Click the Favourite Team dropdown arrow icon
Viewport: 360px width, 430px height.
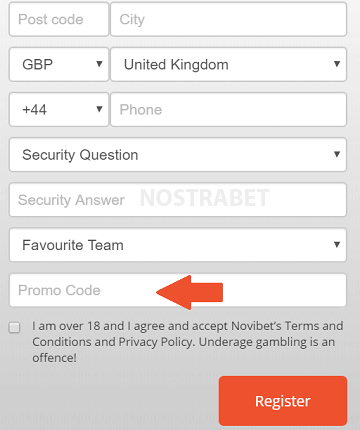point(337,245)
